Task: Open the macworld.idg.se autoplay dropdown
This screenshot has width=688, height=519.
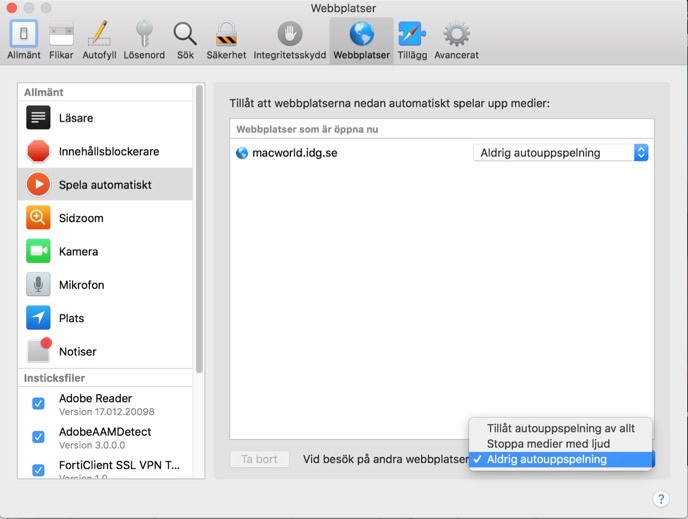Action: click(560, 153)
